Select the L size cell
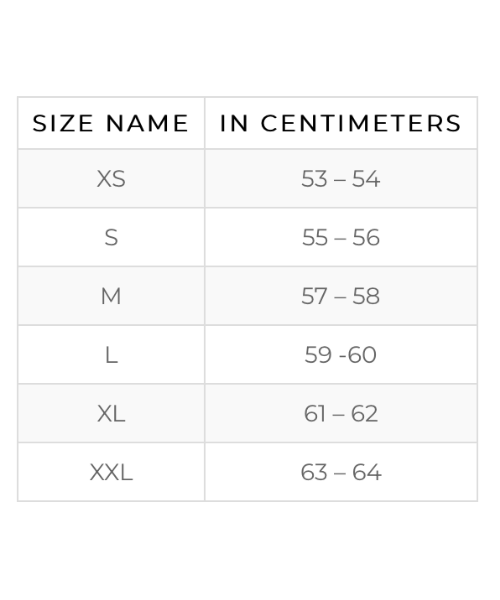This screenshot has height=600, width=500. [x=111, y=355]
